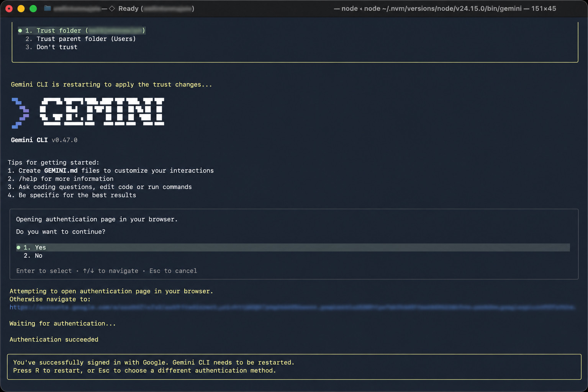Screen dimensions: 588x392
Task: Choose "1. Yes" to continue authentication
Action: tap(293, 247)
